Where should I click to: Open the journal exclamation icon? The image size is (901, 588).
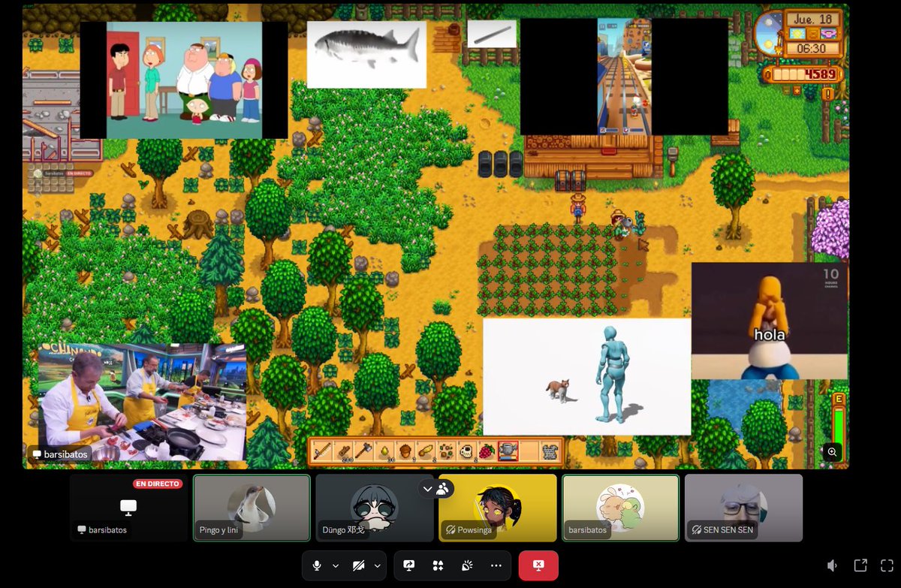click(827, 94)
